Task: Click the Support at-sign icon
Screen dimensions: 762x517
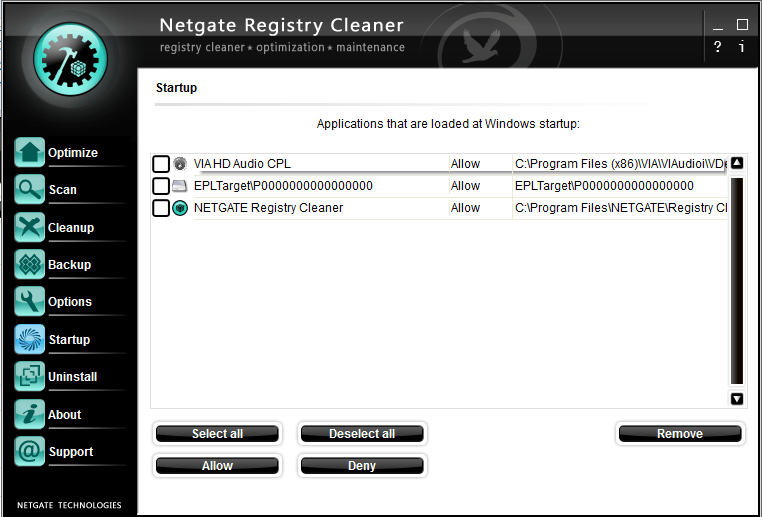Action: [x=29, y=451]
